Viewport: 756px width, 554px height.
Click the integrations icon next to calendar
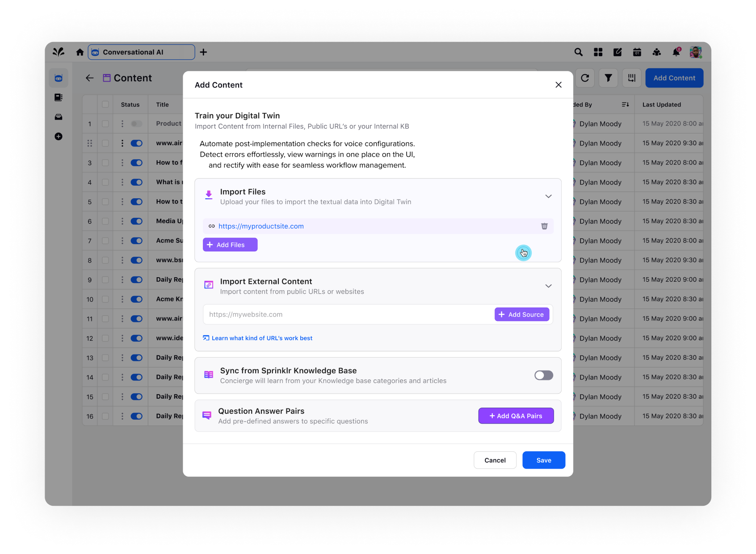pos(657,52)
